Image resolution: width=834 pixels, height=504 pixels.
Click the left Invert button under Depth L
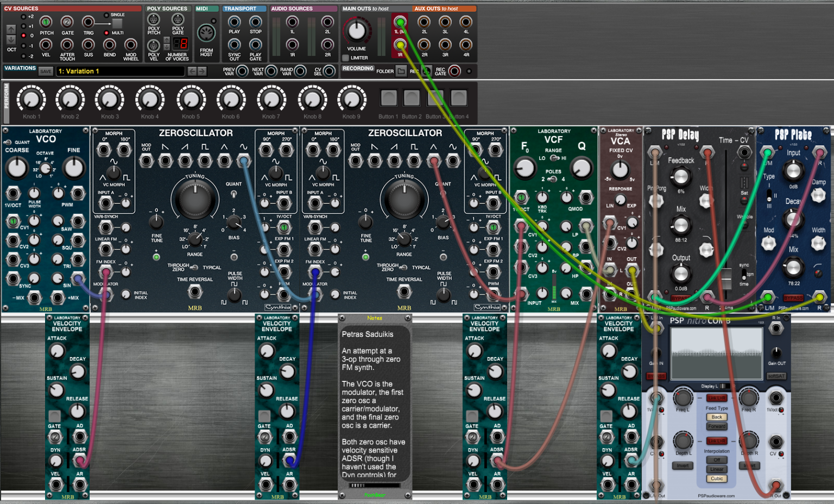683,465
